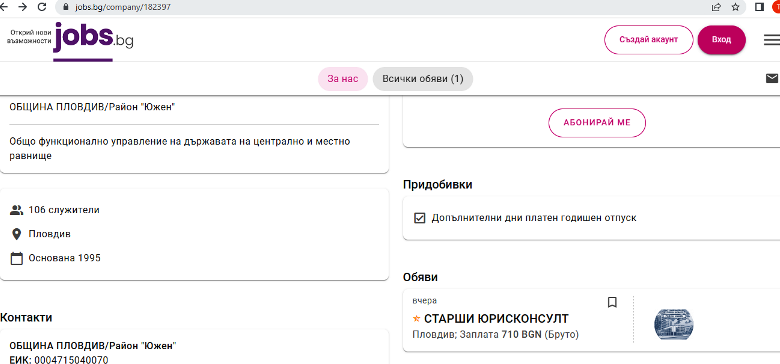Save the СТАРШИ ЮРИСКОНСУЛТ job with bookmark icon

pyautogui.click(x=612, y=302)
